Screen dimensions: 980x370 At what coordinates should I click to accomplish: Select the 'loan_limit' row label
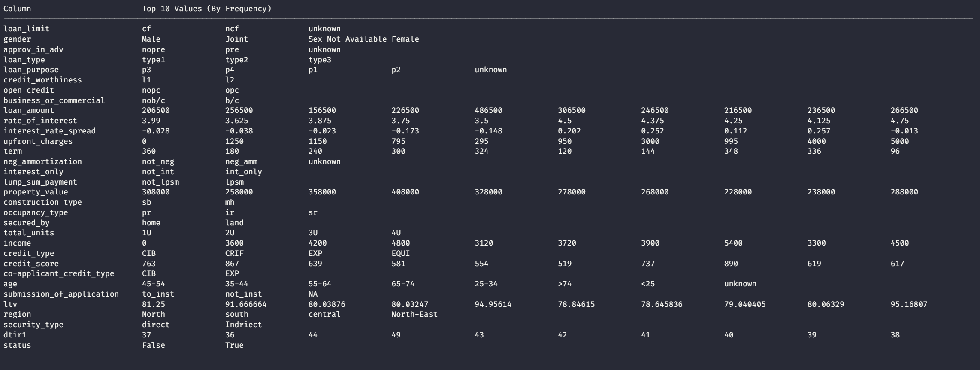[27, 29]
